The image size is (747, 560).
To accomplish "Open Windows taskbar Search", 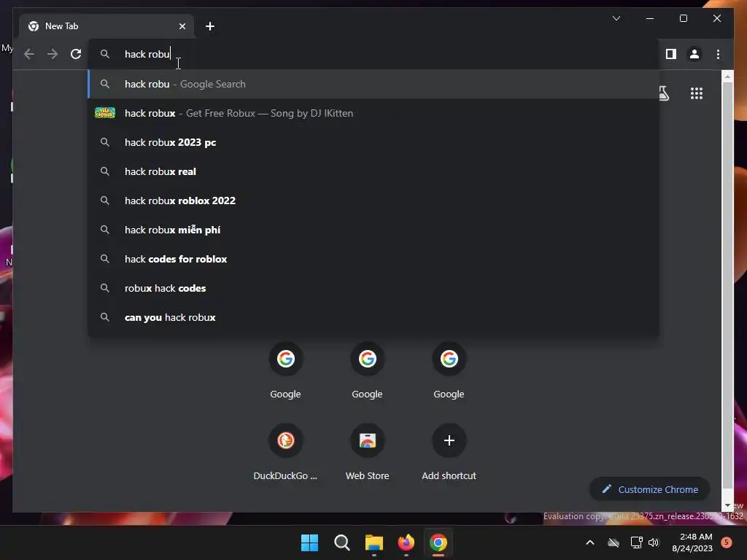I will (341, 542).
